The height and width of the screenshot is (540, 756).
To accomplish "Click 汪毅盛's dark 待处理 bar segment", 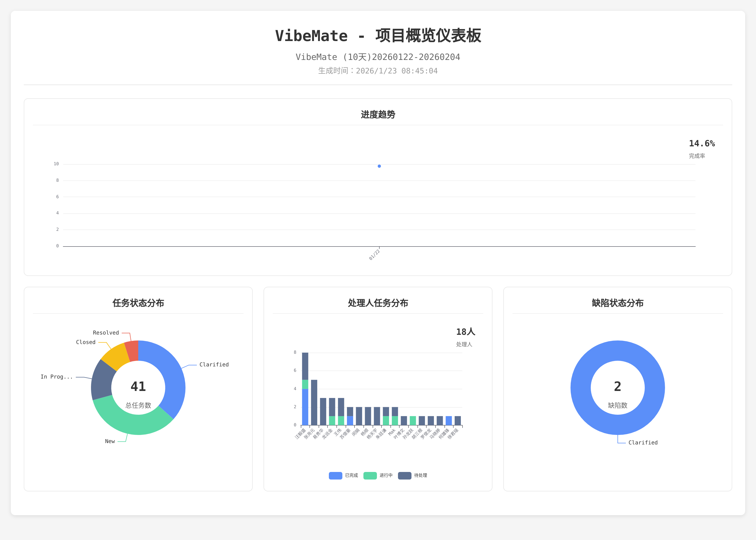I will point(305,366).
